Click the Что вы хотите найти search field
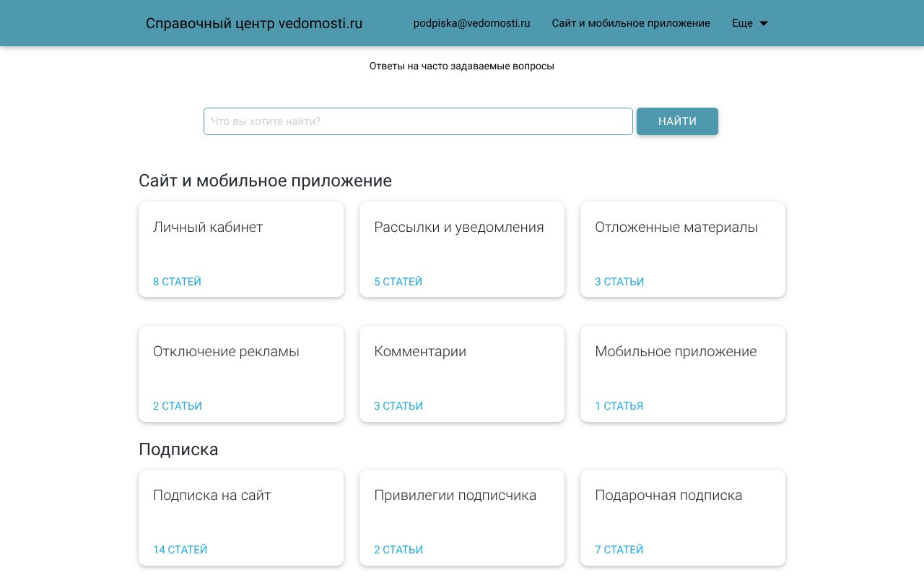 pyautogui.click(x=419, y=121)
